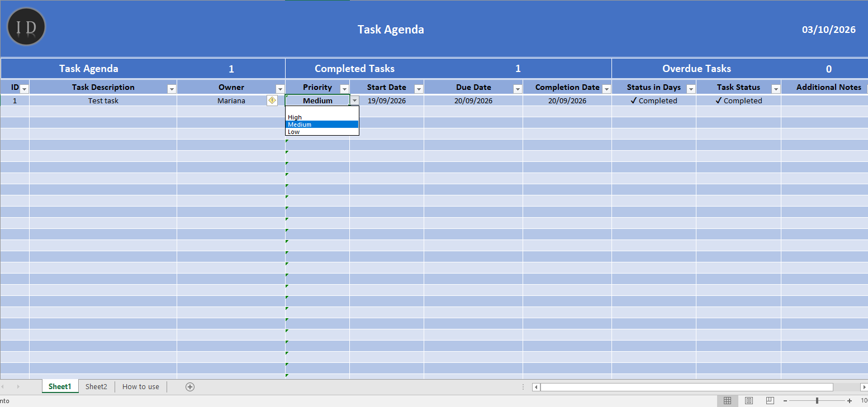The width and height of the screenshot is (868, 407).
Task: Add a new sheet with plus icon
Action: coord(190,387)
